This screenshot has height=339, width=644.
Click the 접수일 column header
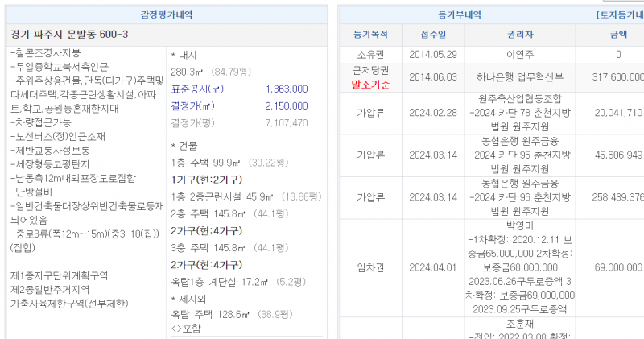pyautogui.click(x=433, y=35)
